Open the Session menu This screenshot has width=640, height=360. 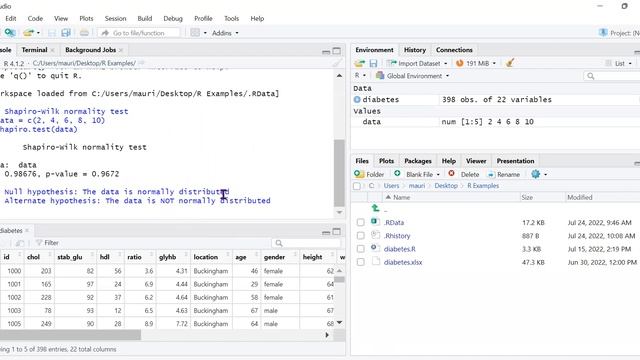[116, 18]
